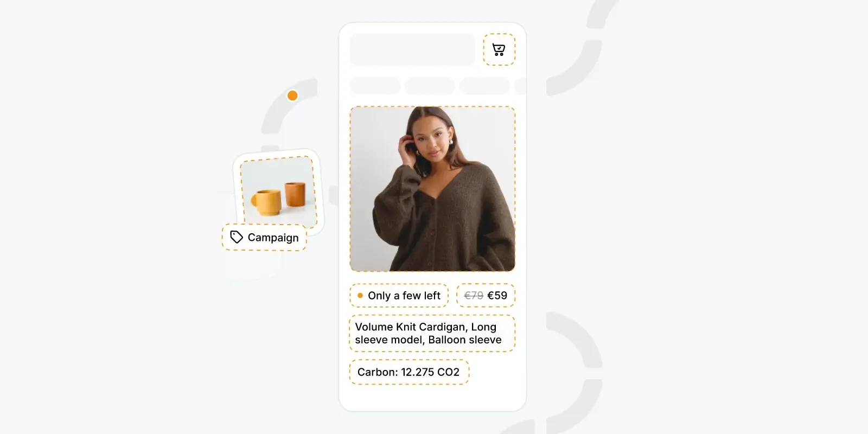This screenshot has height=434, width=868.
Task: Select the 'Only a few left' badge
Action: pos(399,296)
